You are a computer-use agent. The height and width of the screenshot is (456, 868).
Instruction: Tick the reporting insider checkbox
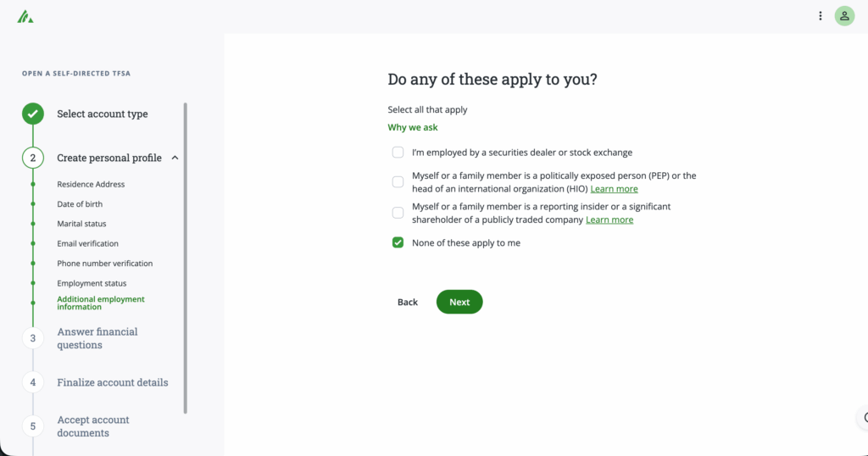[x=398, y=213]
